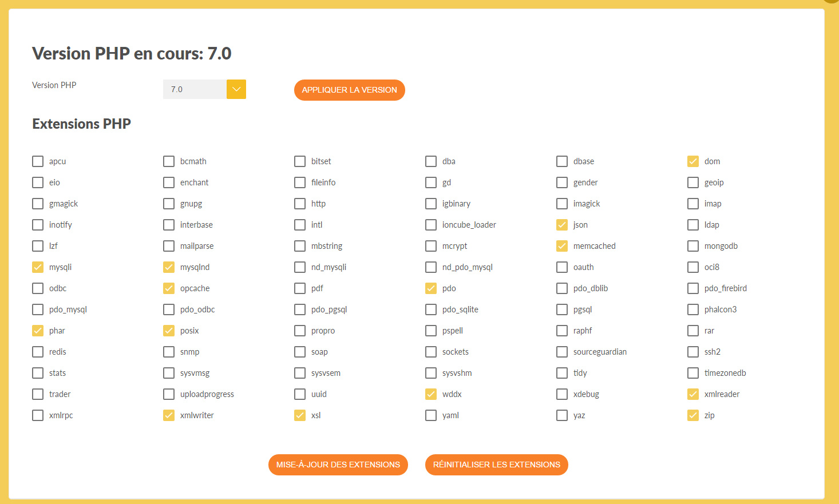Viewport: 839px width, 504px height.
Task: Uncheck the mysqli extension
Action: click(x=38, y=267)
